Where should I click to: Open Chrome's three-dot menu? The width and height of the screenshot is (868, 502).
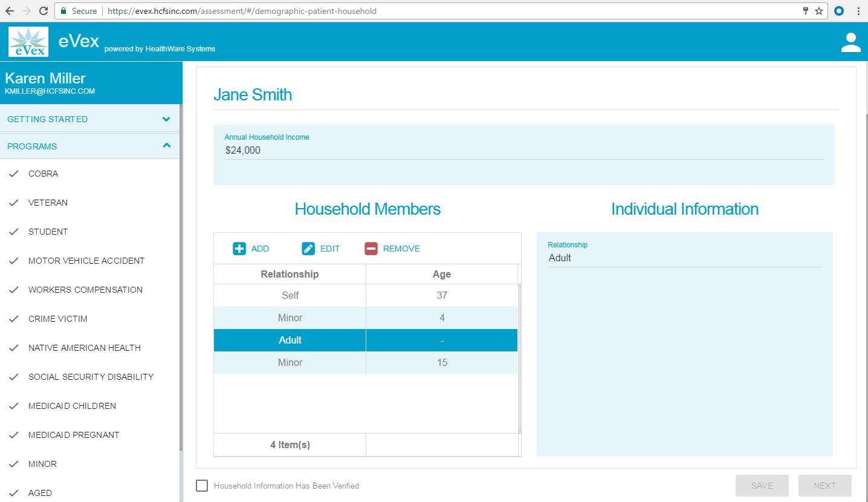(x=858, y=11)
